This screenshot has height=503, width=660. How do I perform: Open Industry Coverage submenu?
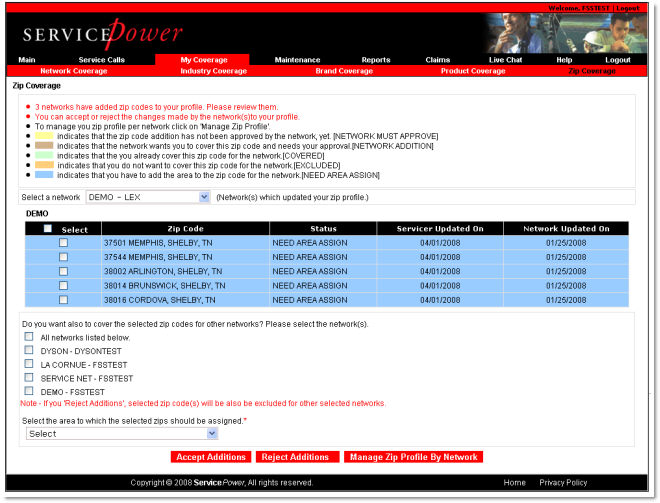coord(213,71)
